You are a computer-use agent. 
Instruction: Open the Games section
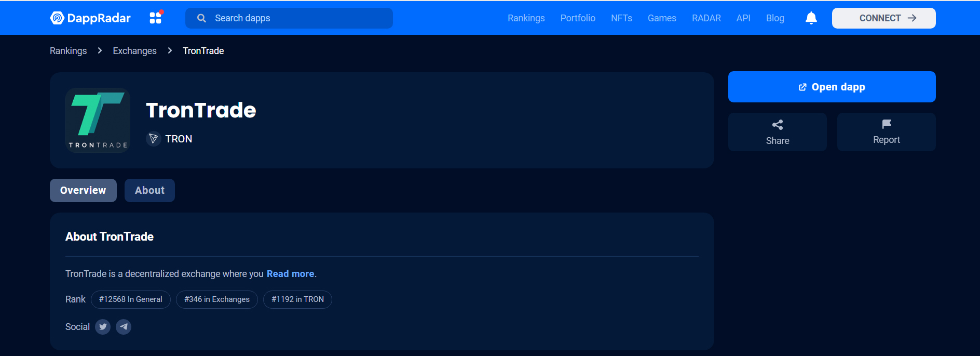[662, 18]
